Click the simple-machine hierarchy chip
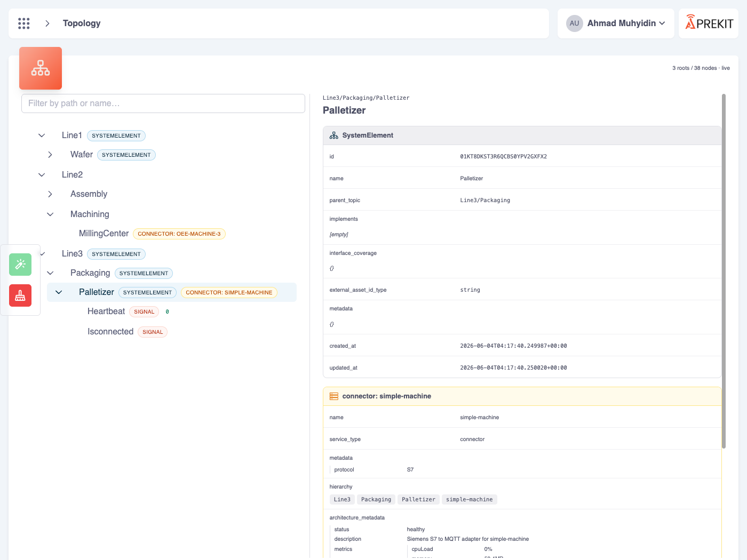 click(470, 500)
